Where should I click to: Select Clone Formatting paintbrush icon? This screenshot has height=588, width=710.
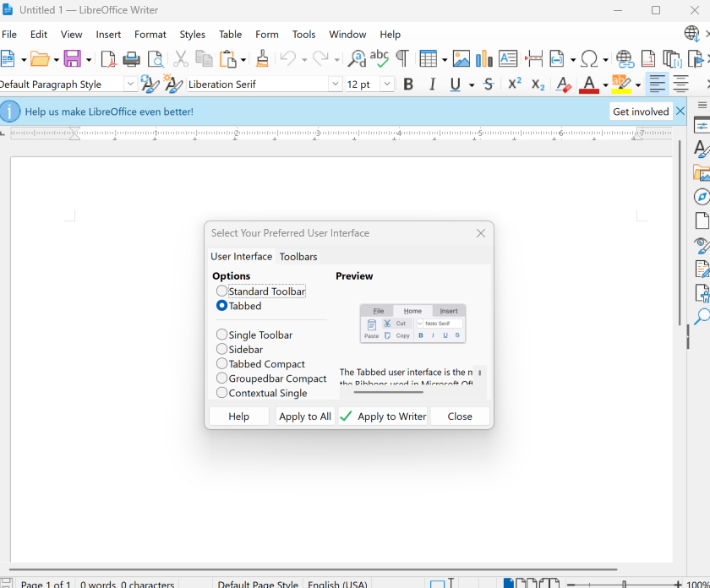point(262,59)
